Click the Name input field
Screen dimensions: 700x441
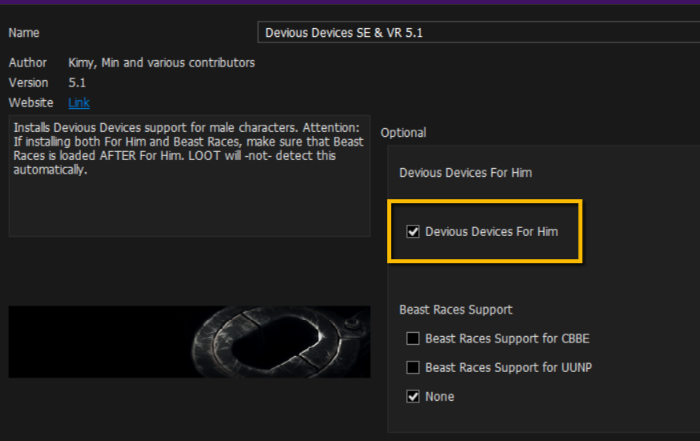[x=479, y=33]
